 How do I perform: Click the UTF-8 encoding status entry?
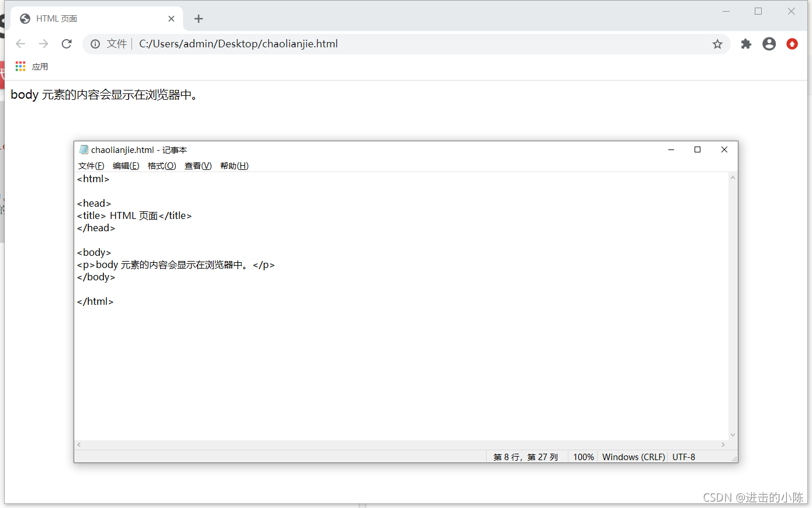pyautogui.click(x=683, y=457)
